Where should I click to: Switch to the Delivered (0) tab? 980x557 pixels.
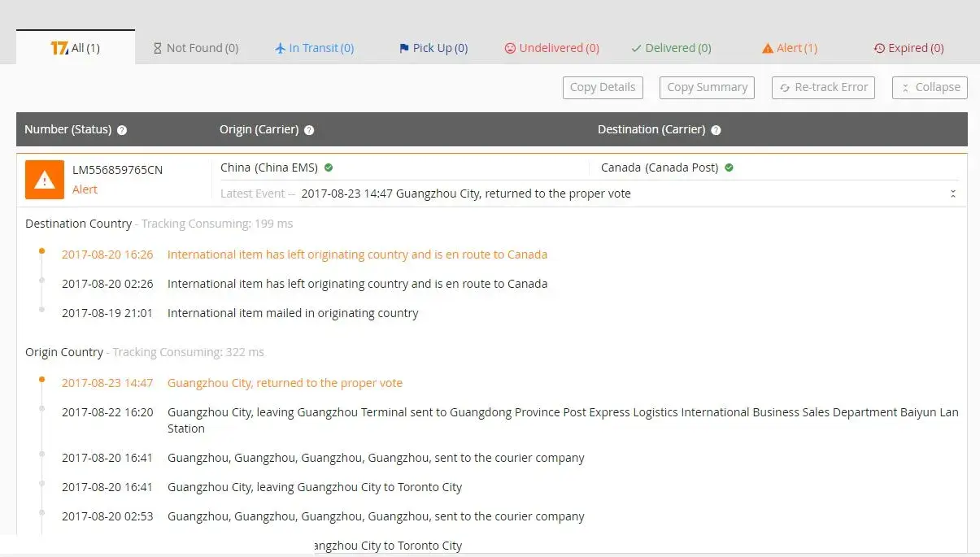click(x=671, y=48)
